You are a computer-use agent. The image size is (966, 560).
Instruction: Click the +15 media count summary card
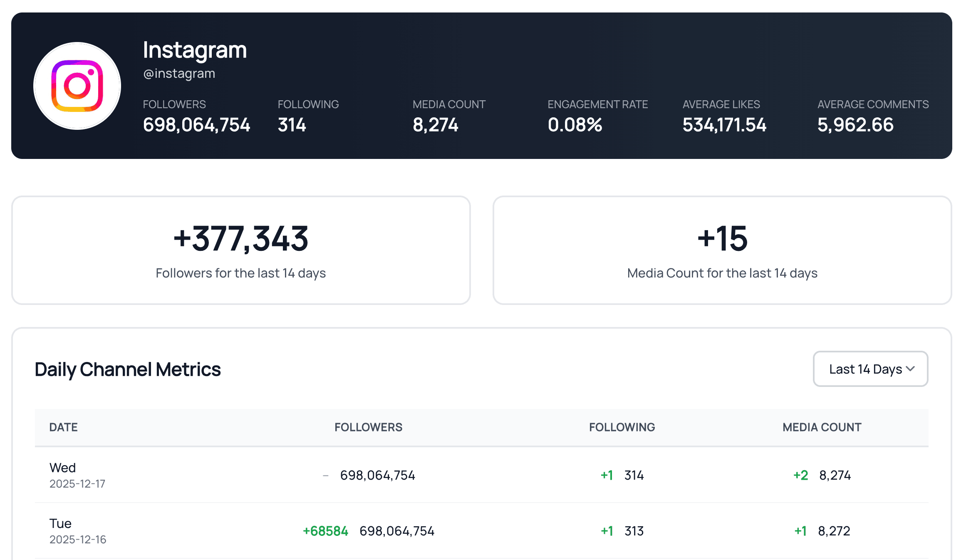pyautogui.click(x=722, y=250)
